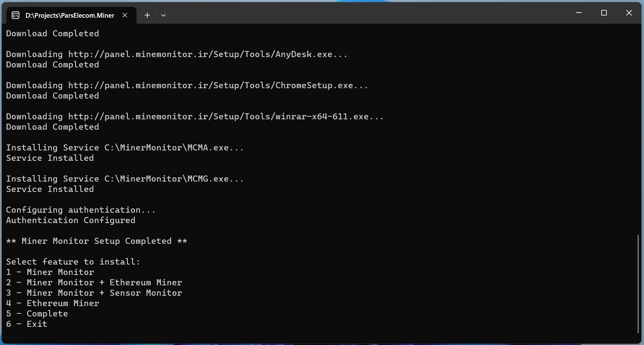
Task: Click the "5 - Complete" option line
Action: [37, 314]
